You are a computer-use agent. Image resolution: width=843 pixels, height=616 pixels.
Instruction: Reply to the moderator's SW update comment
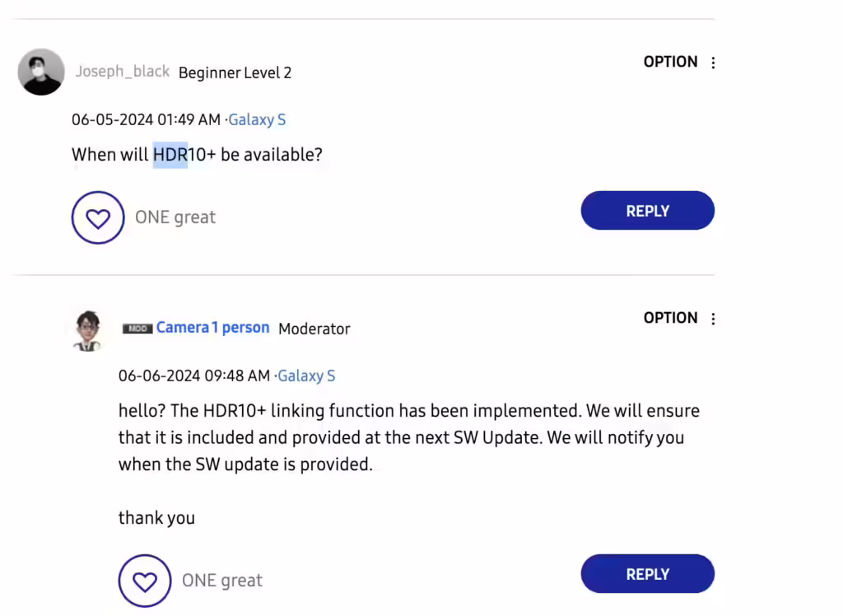[x=647, y=574]
